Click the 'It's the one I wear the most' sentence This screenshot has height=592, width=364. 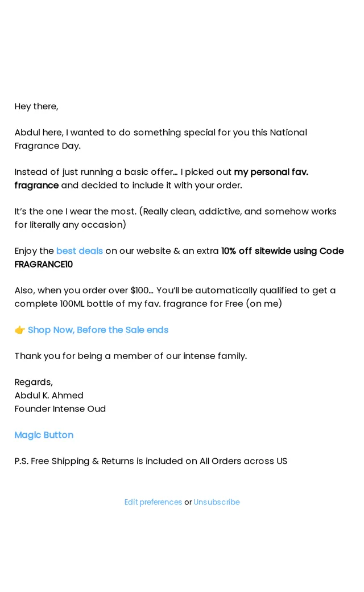coord(175,218)
